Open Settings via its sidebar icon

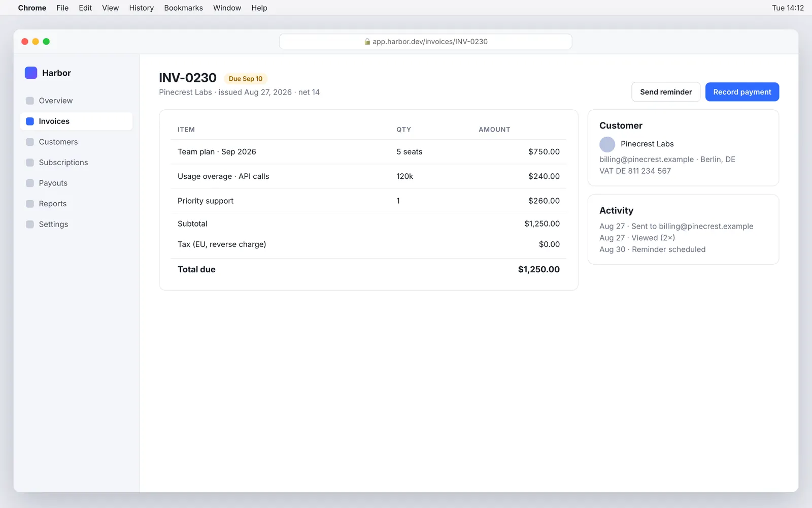coord(30,224)
